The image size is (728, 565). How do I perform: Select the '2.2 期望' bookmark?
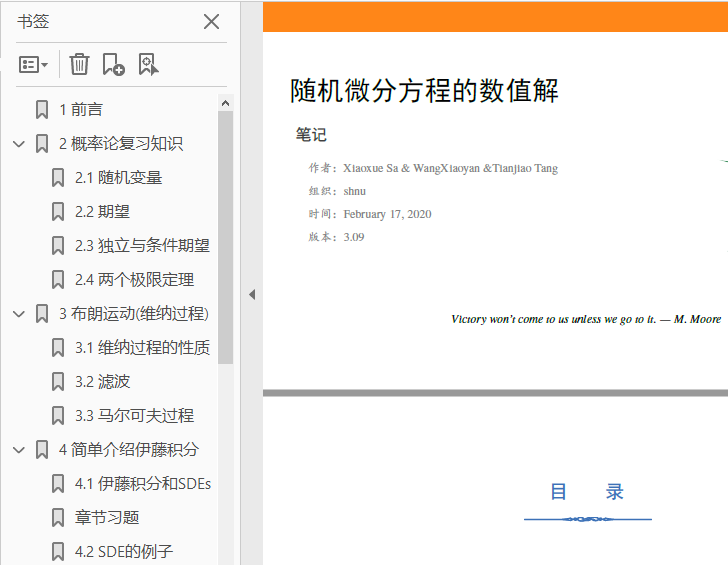click(102, 212)
